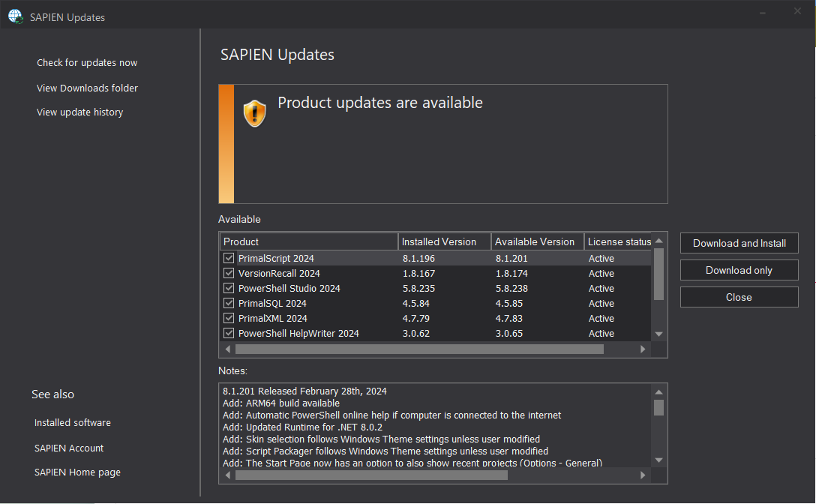Click product list scroll left arrow
The width and height of the screenshot is (816, 504).
pos(228,349)
